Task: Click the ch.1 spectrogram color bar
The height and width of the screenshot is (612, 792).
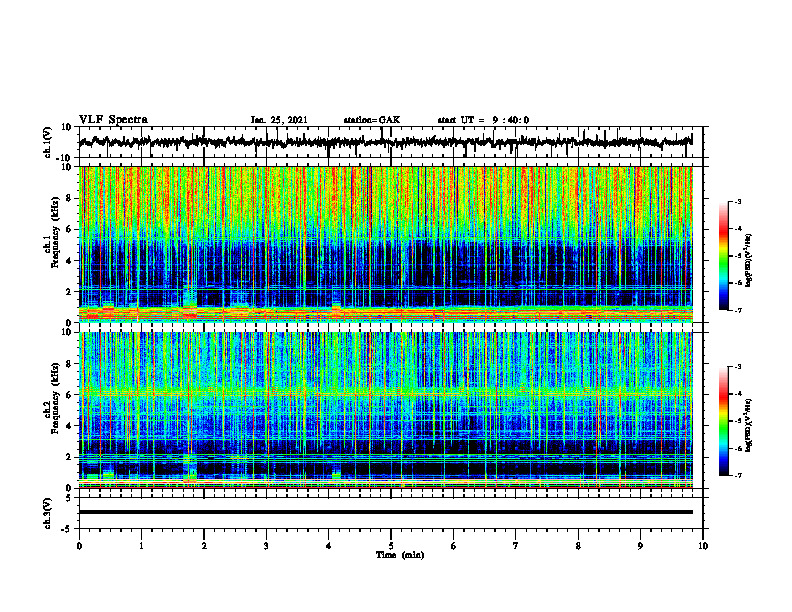Action: point(723,256)
